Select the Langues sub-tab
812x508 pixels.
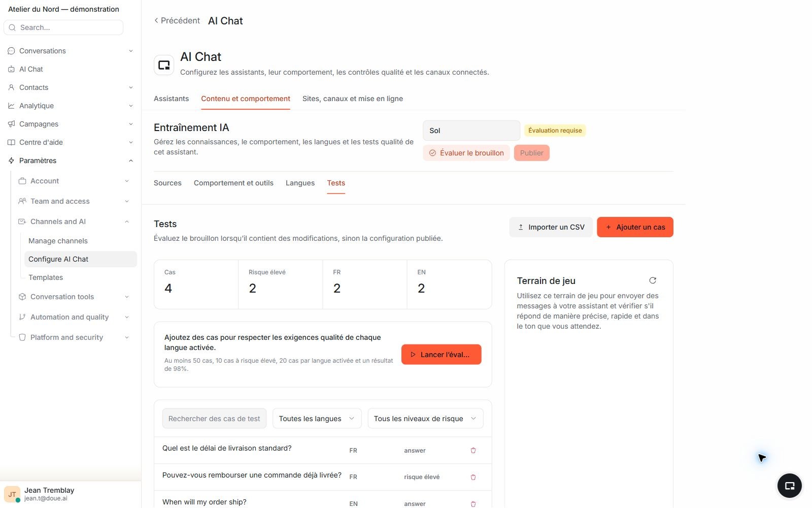pos(300,183)
